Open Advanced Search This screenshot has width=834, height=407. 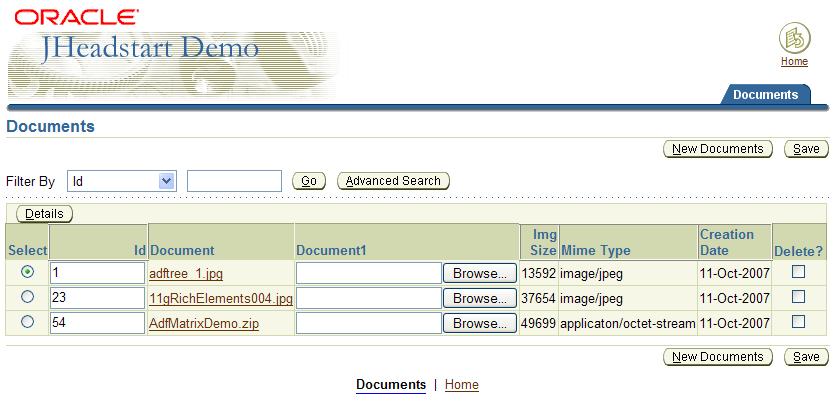point(393,181)
